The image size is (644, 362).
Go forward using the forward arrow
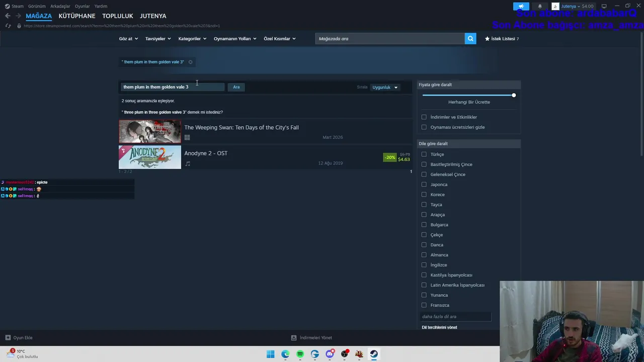(x=18, y=16)
